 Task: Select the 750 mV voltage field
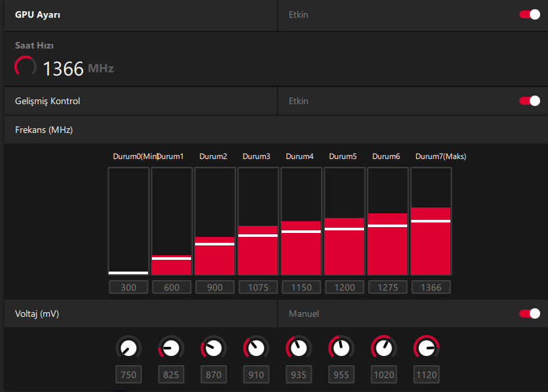[x=128, y=374]
